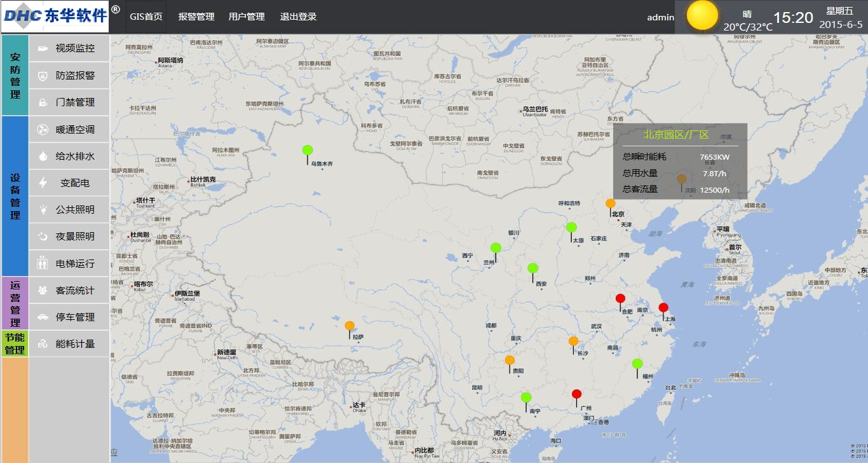Select the GIS首页 tab
Image resolution: width=868 pixels, height=463 pixels.
(x=146, y=17)
